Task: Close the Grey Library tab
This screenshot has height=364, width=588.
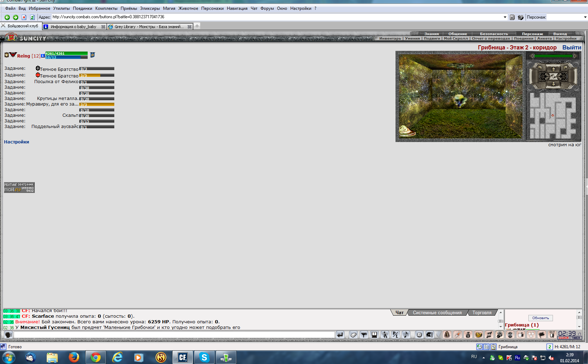Action: coord(190,27)
